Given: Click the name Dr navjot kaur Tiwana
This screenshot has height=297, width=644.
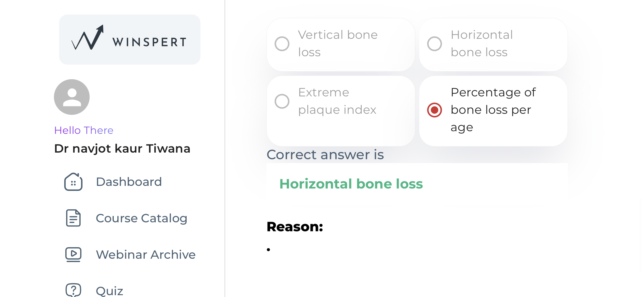Looking at the screenshot, I should (122, 149).
